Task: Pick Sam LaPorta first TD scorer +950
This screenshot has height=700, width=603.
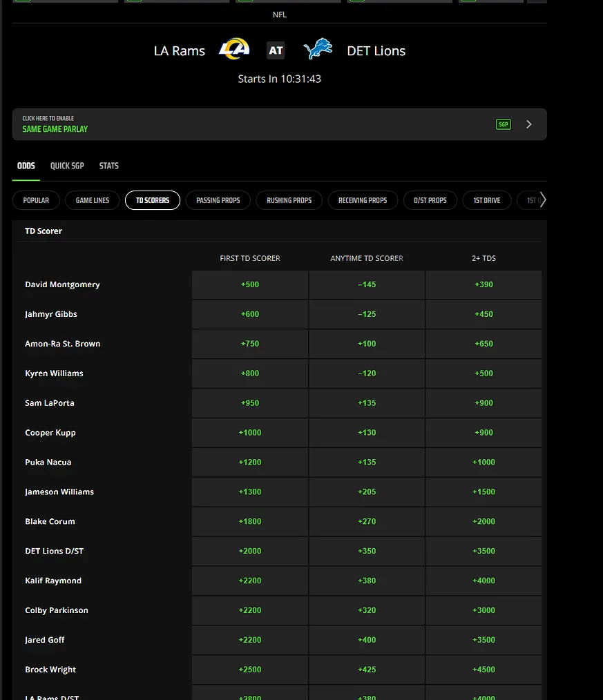Action: (250, 403)
